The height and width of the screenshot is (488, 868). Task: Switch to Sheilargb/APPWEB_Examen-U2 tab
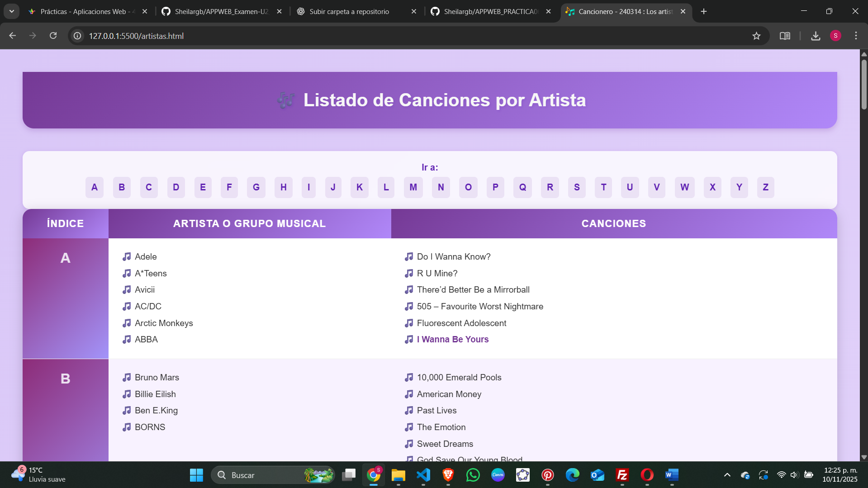coord(221,11)
